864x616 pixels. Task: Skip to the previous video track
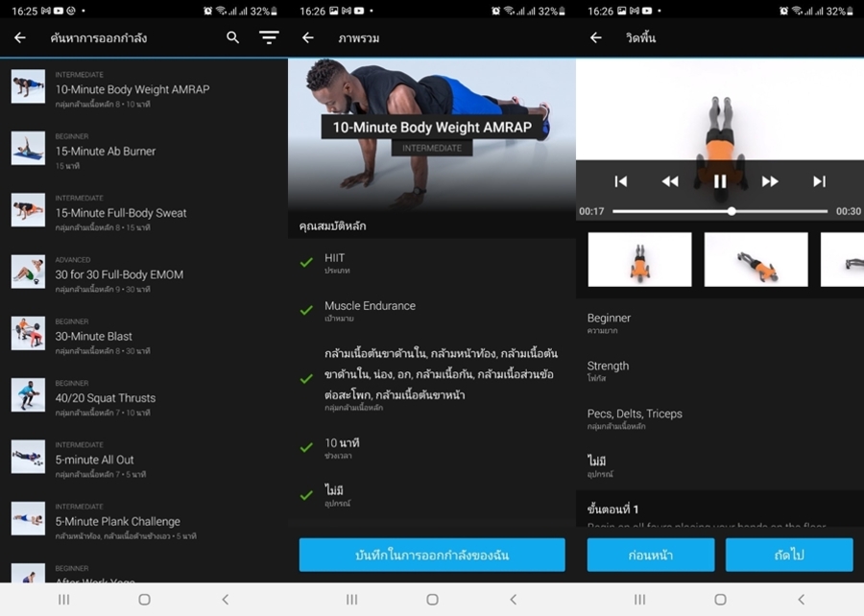pyautogui.click(x=621, y=181)
